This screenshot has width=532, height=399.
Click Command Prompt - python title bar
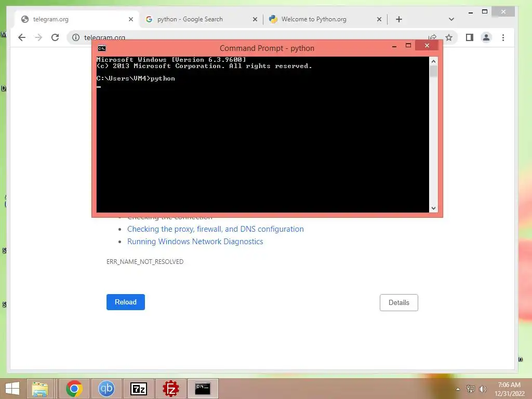267,48
